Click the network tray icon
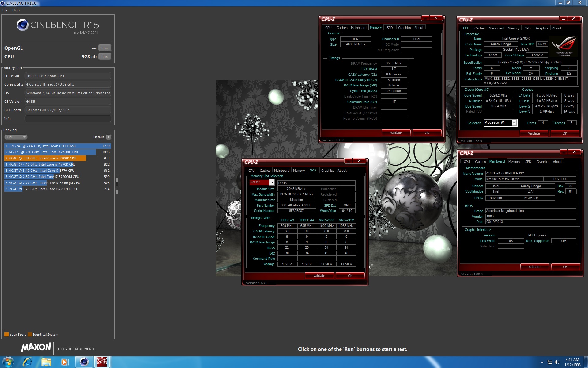The width and height of the screenshot is (588, 368). click(x=550, y=362)
